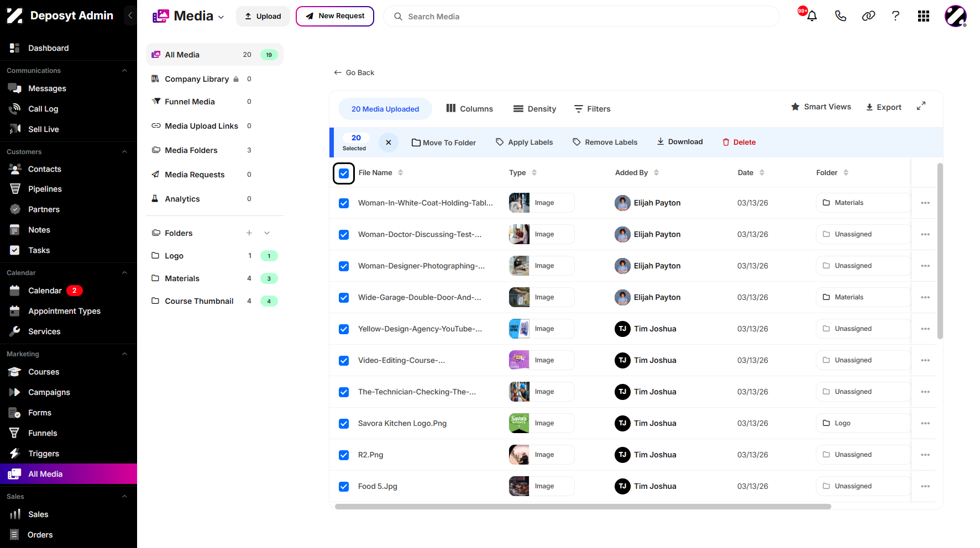Click the horizontal table scrollbar
980x548 pixels.
tap(583, 507)
